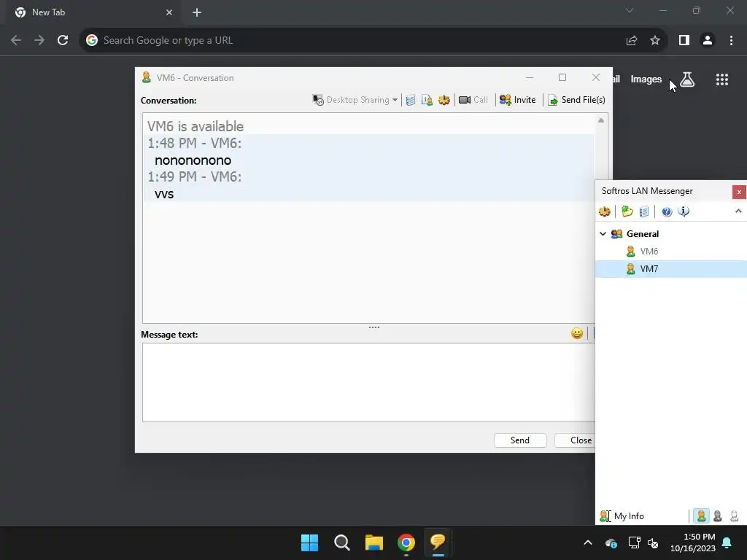Set status to away (white user icon)
This screenshot has width=747, height=560.
(x=734, y=516)
